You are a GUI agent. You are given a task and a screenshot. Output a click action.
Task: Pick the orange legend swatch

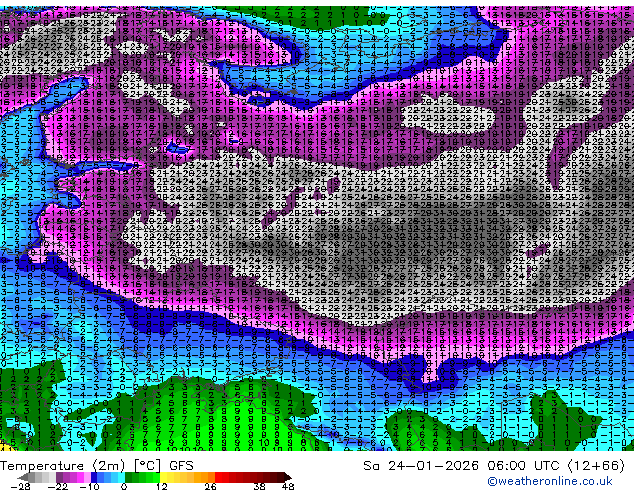tap(204, 477)
